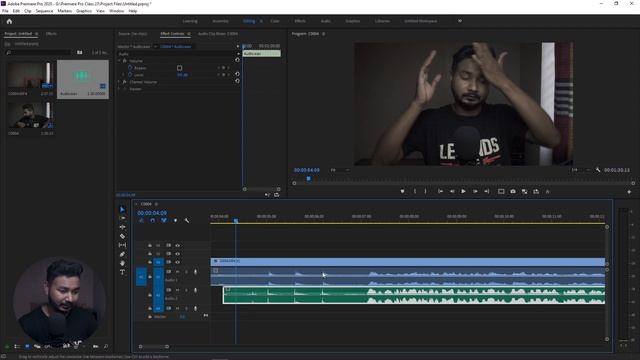Open Program monitor settings wrench

pos(598,170)
